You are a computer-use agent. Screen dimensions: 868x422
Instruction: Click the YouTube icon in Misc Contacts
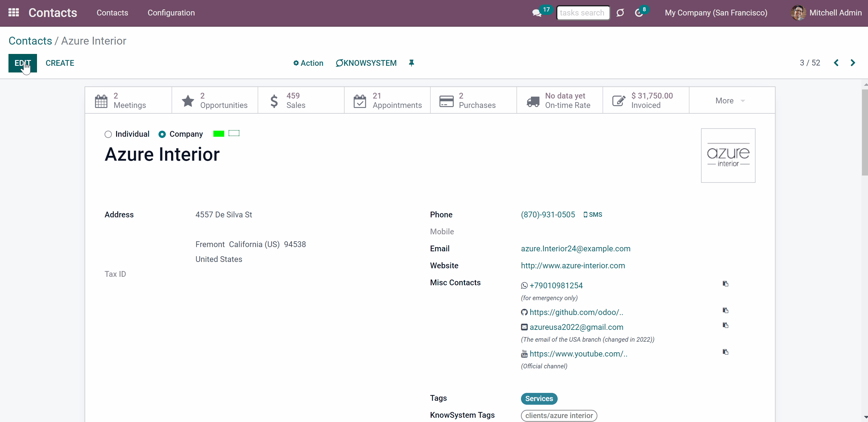click(524, 354)
